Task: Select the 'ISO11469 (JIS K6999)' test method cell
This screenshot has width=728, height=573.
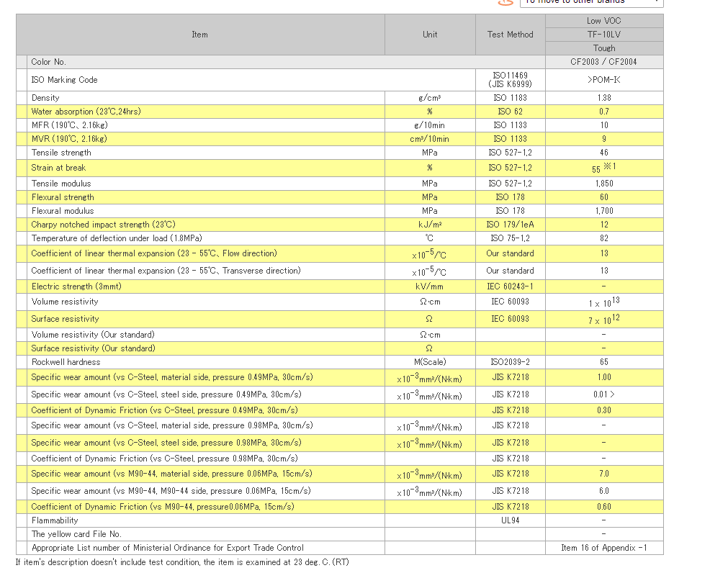Action: click(511, 80)
